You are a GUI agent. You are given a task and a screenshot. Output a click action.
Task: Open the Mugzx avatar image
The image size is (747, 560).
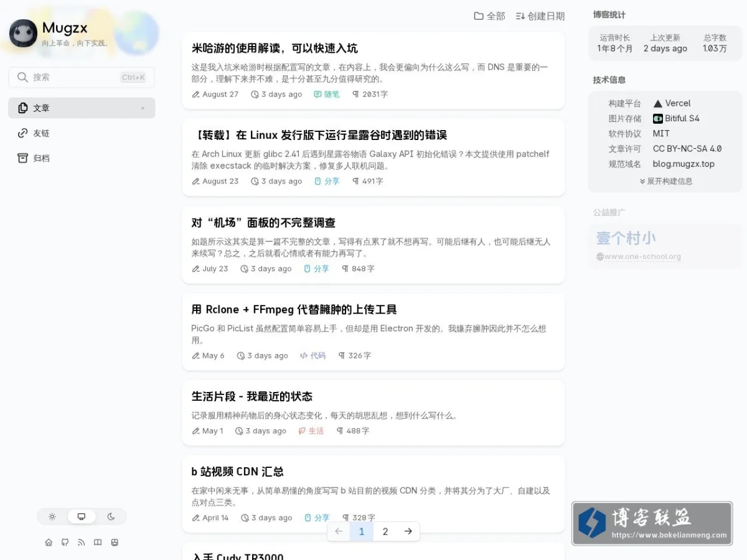point(24,34)
